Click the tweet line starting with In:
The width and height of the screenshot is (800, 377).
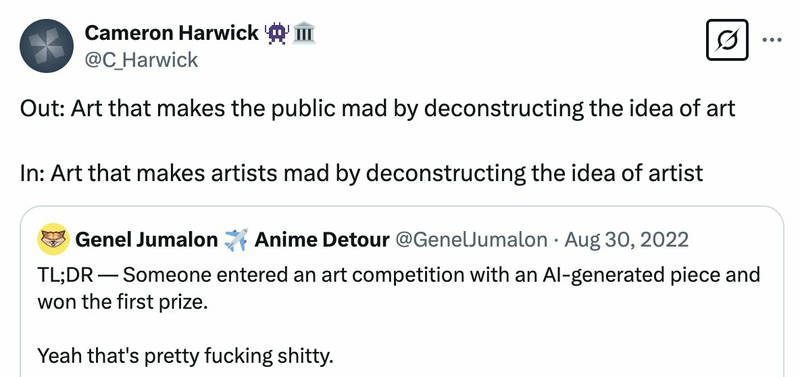(x=362, y=173)
